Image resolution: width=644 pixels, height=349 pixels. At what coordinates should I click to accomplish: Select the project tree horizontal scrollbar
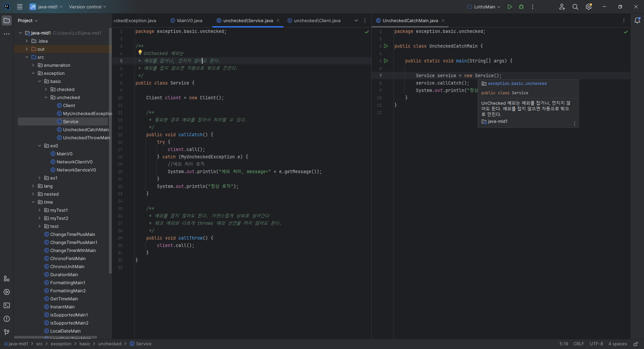55,337
